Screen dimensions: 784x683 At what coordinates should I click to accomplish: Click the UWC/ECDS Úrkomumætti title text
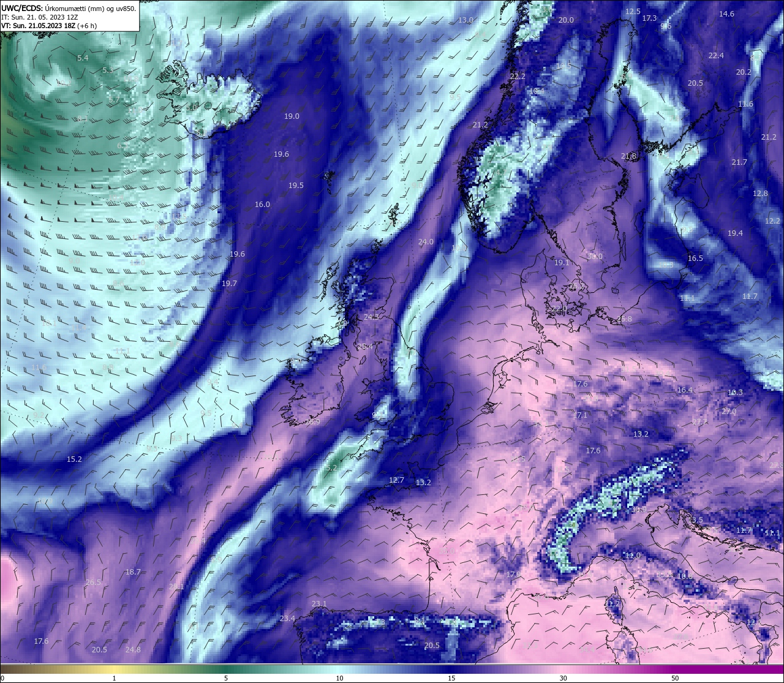click(x=69, y=9)
